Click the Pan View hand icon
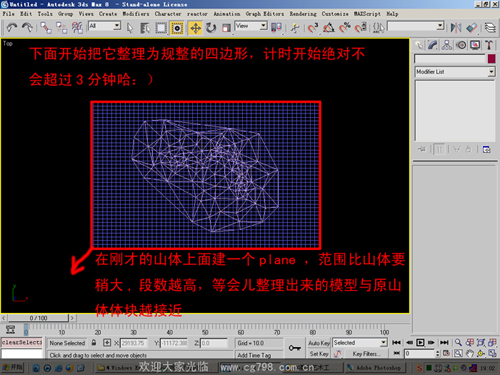The height and width of the screenshot is (375, 500). pyautogui.click(x=470, y=353)
